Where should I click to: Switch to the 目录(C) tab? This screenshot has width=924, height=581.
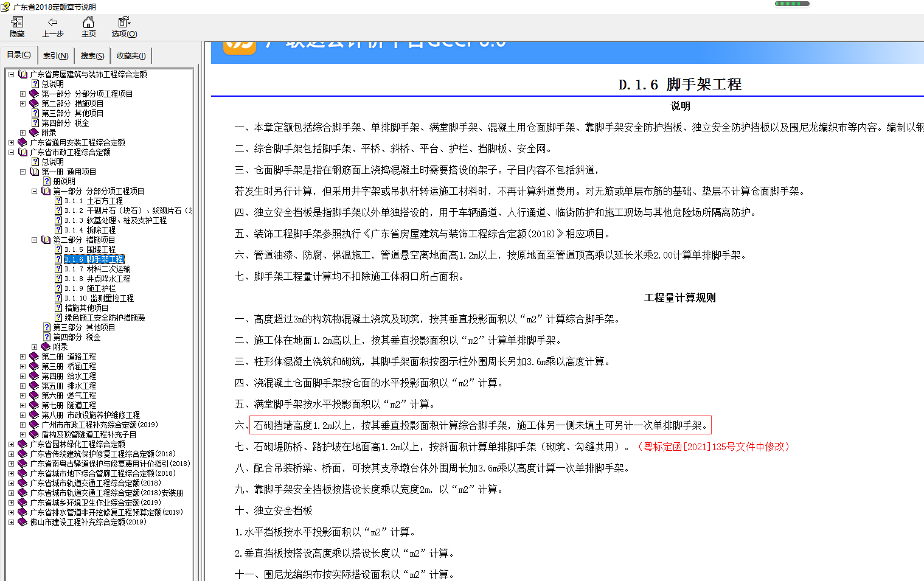pyautogui.click(x=18, y=55)
